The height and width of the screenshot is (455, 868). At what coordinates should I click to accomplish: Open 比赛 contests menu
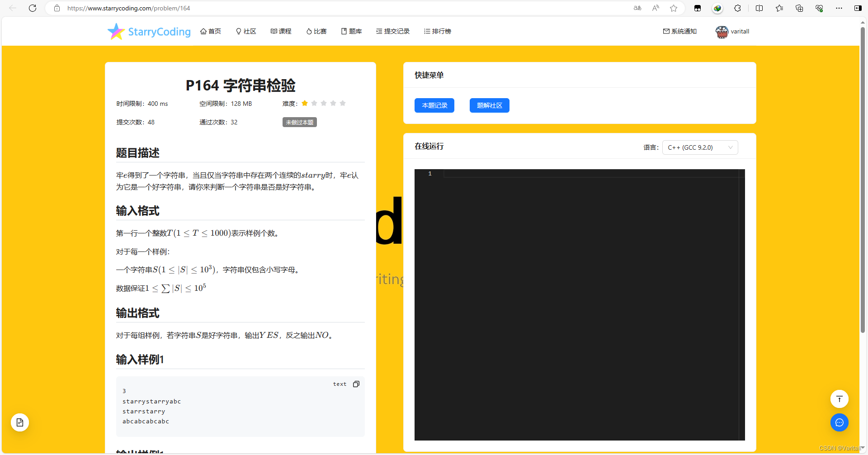click(x=316, y=31)
